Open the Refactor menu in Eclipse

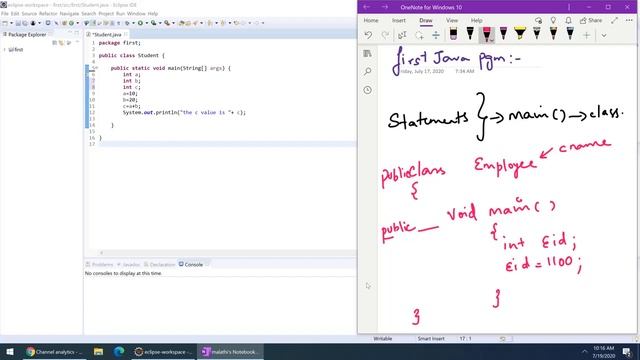(48, 13)
